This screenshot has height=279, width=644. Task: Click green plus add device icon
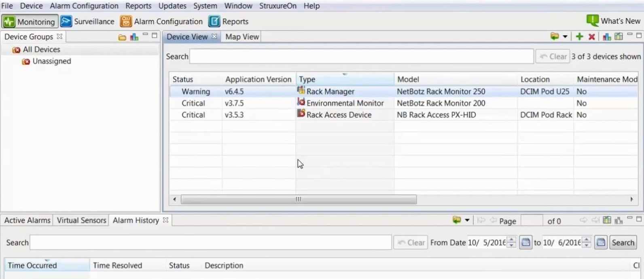point(579,36)
